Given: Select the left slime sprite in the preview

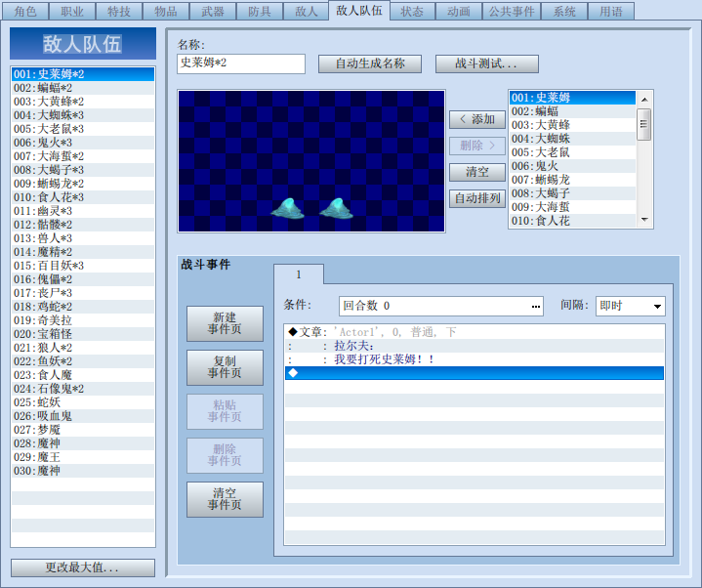Looking at the screenshot, I should 288,209.
